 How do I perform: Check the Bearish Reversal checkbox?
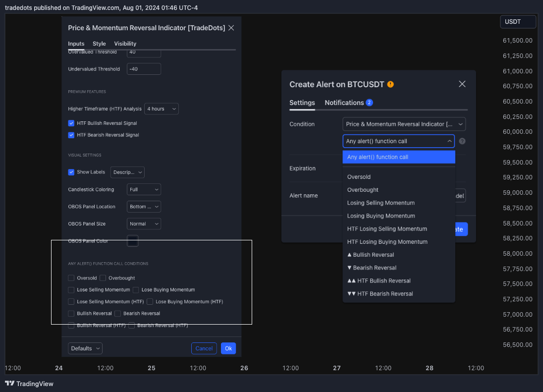click(118, 313)
